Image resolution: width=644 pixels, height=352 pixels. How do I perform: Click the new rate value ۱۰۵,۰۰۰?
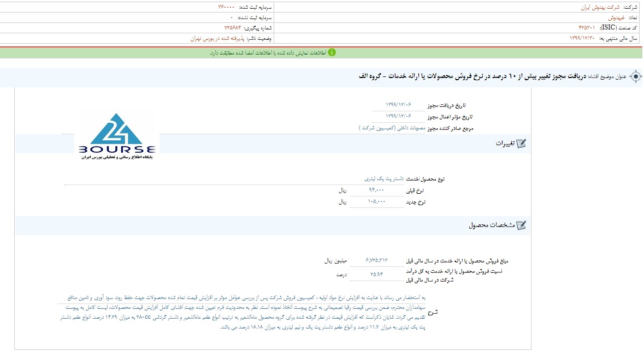[376, 201]
